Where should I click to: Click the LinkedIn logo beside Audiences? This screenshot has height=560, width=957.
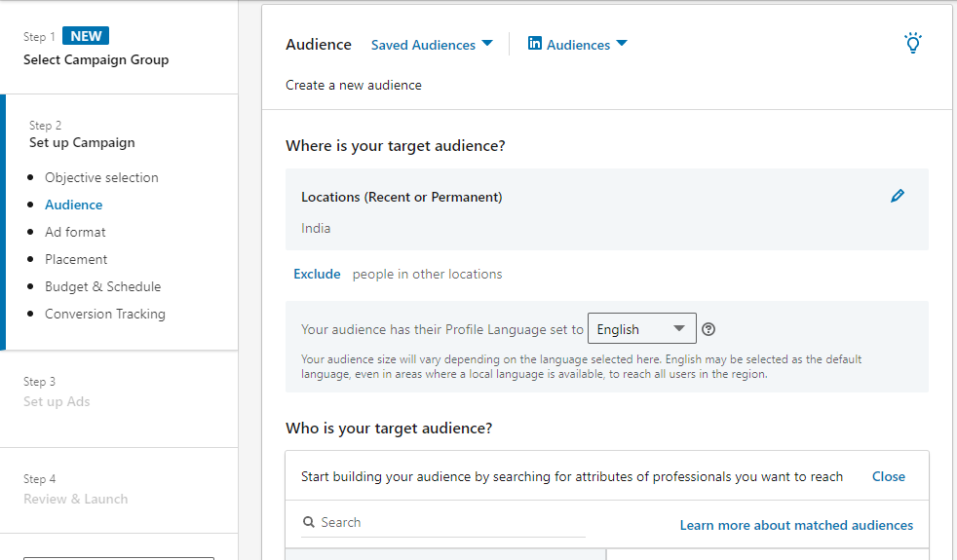click(x=535, y=44)
